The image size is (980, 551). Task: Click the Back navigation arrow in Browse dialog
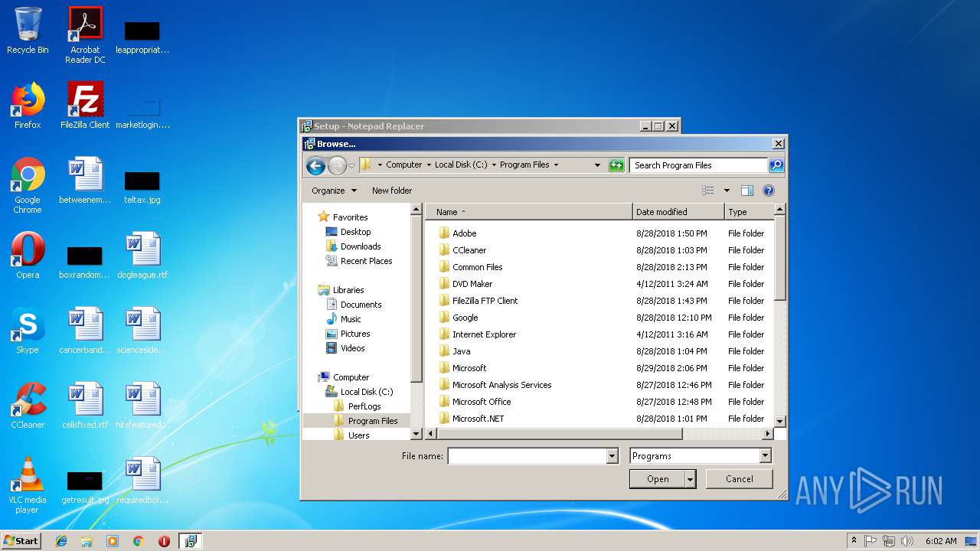tap(315, 165)
